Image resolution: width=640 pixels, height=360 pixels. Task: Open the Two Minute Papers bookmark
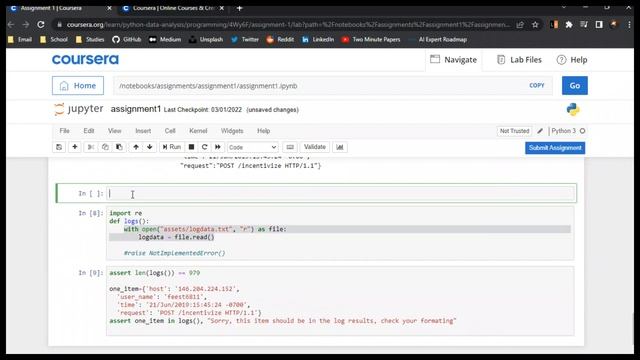click(371, 40)
